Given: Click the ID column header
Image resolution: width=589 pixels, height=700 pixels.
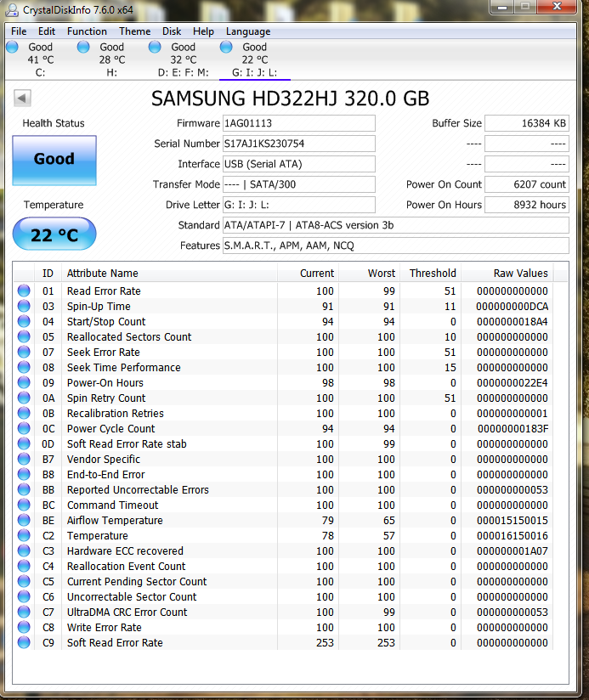Looking at the screenshot, I should coord(48,274).
